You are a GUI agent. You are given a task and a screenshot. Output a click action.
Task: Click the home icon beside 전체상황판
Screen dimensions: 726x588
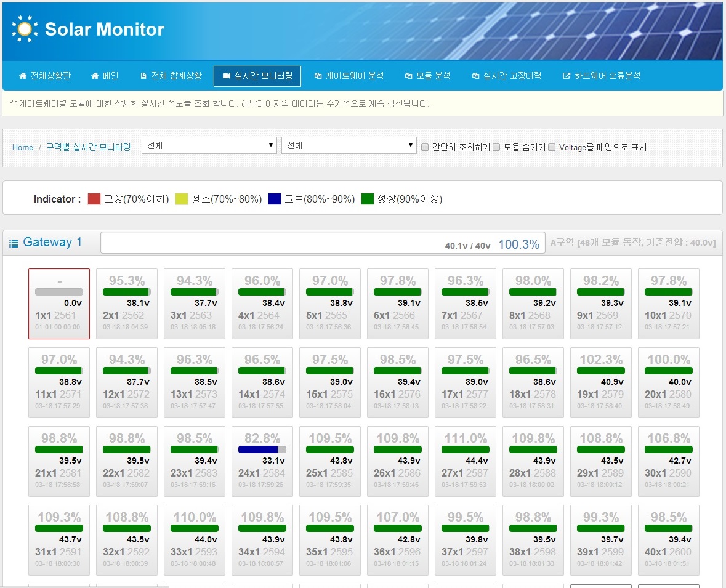tap(22, 76)
